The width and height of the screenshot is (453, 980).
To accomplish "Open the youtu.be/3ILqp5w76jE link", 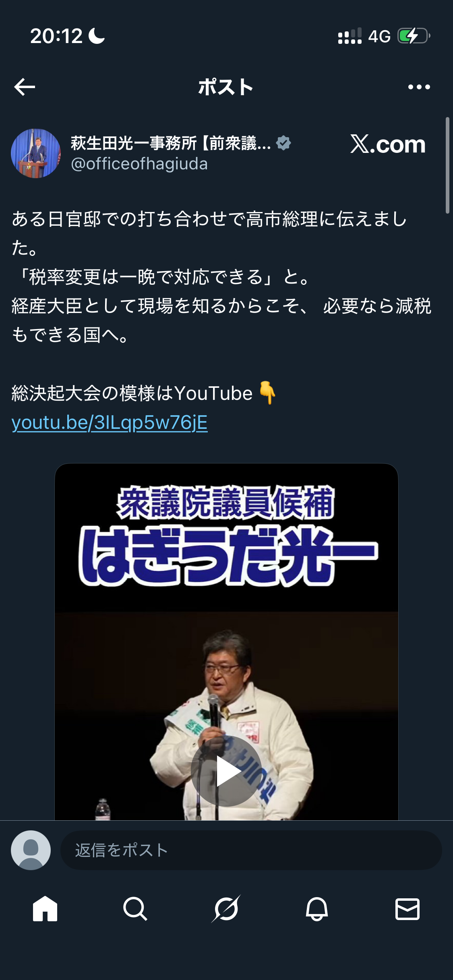I will (110, 422).
